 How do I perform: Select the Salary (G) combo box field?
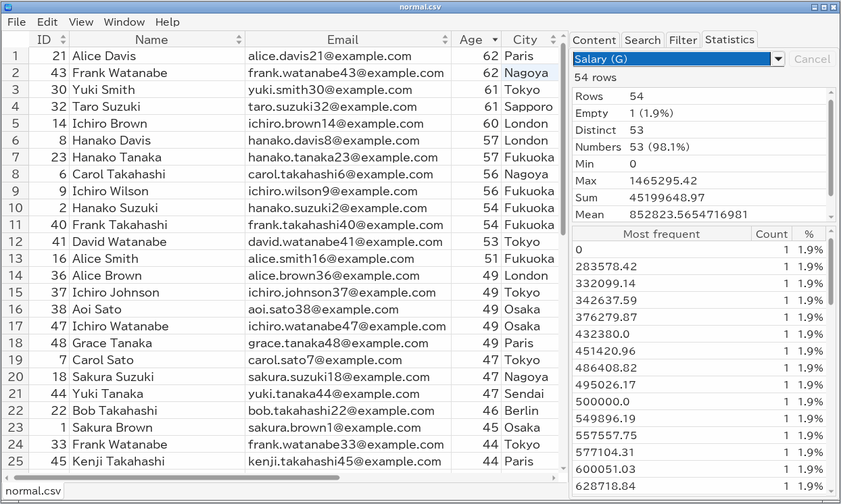point(672,59)
